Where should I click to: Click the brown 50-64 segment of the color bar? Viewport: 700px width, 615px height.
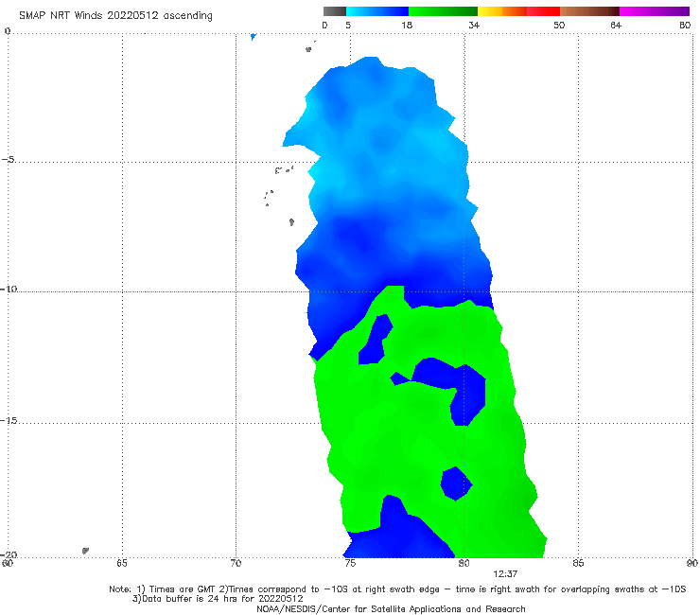point(589,11)
